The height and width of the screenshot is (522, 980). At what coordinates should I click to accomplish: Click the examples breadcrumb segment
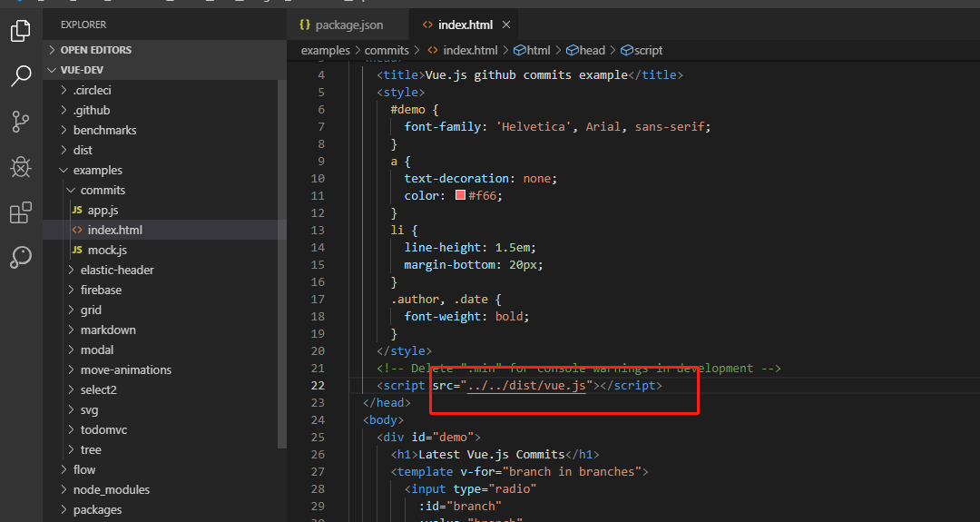point(326,51)
